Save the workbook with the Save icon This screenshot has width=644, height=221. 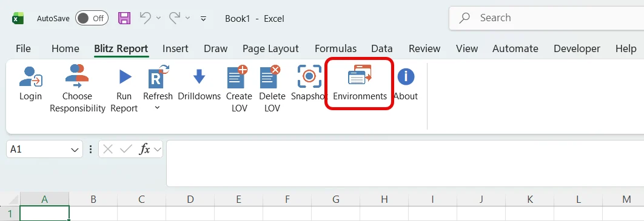(124, 18)
